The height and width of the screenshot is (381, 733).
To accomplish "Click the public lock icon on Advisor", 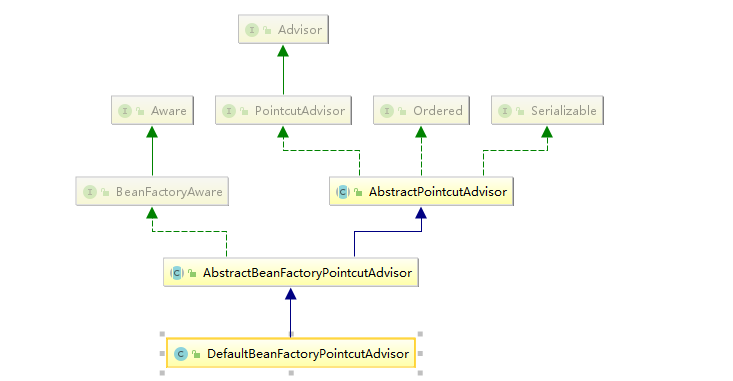I will point(267,30).
